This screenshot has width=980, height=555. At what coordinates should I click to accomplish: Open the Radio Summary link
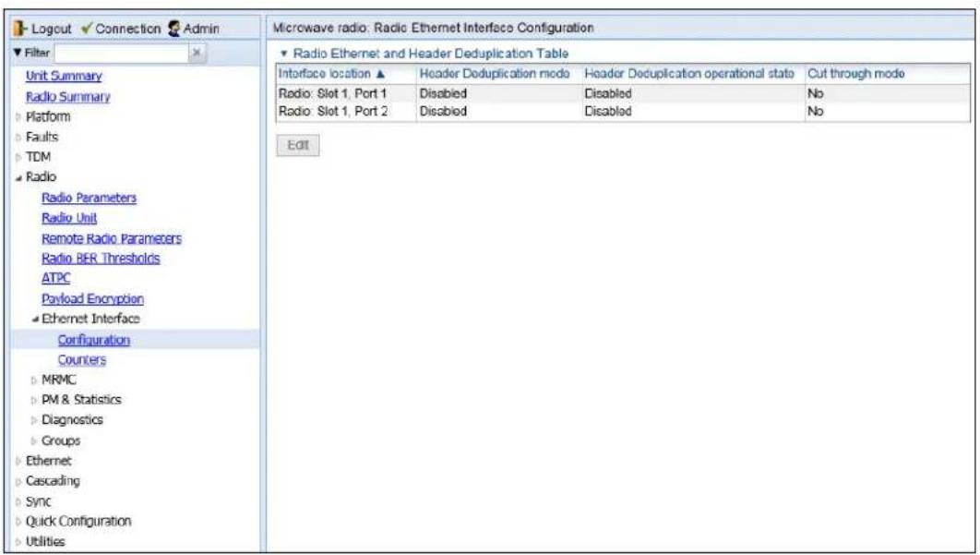click(68, 96)
